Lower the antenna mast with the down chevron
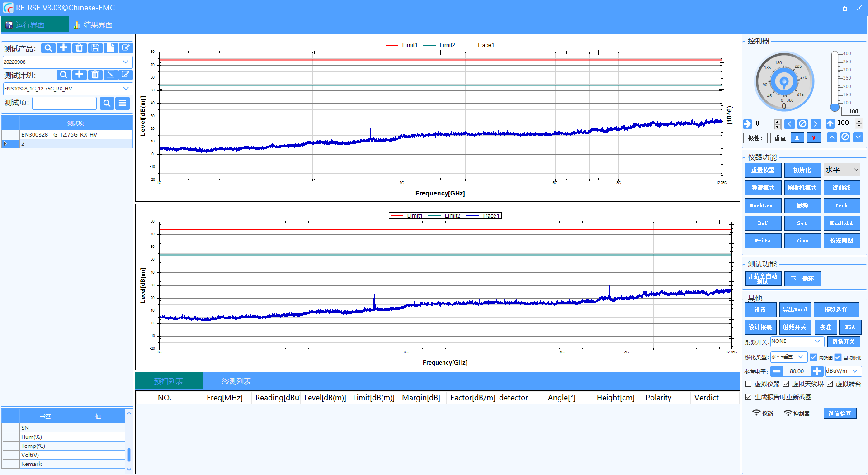 858,138
